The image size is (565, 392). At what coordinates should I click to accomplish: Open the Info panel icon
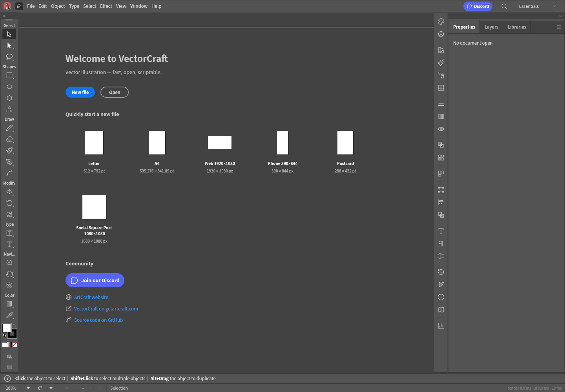[x=441, y=297]
